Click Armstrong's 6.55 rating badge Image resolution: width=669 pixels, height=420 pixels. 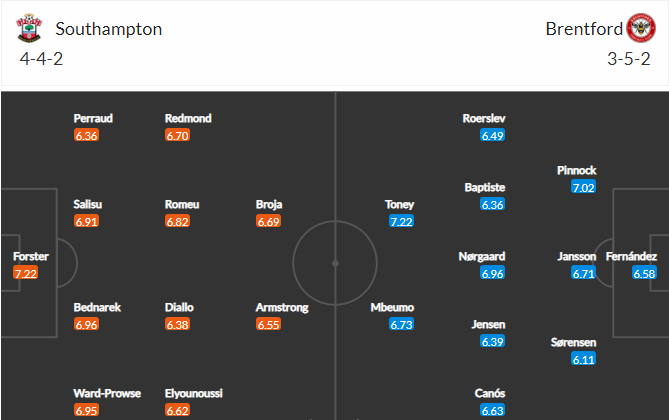pyautogui.click(x=268, y=324)
